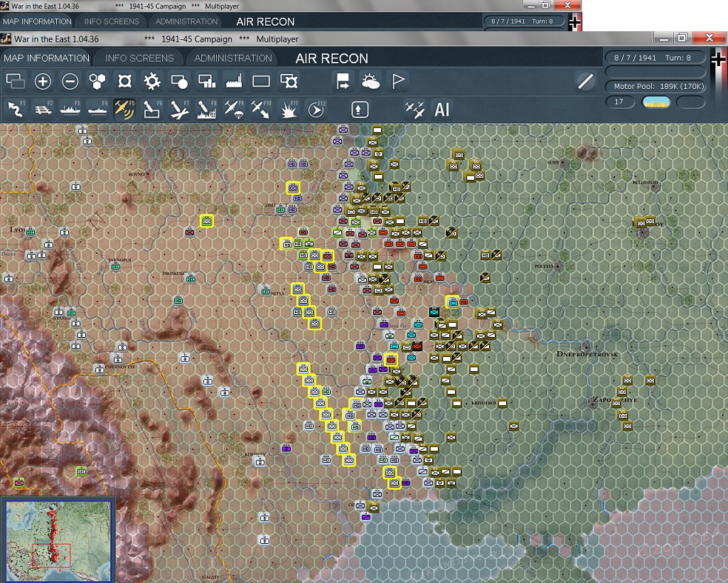The image size is (728, 583).
Task: Click the red viewport box on minimap
Action: pos(50,555)
